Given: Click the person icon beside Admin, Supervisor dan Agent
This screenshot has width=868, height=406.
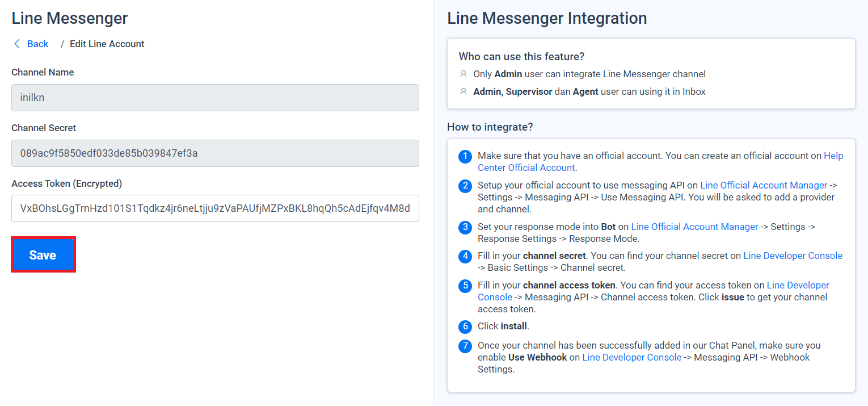Looking at the screenshot, I should [x=464, y=91].
